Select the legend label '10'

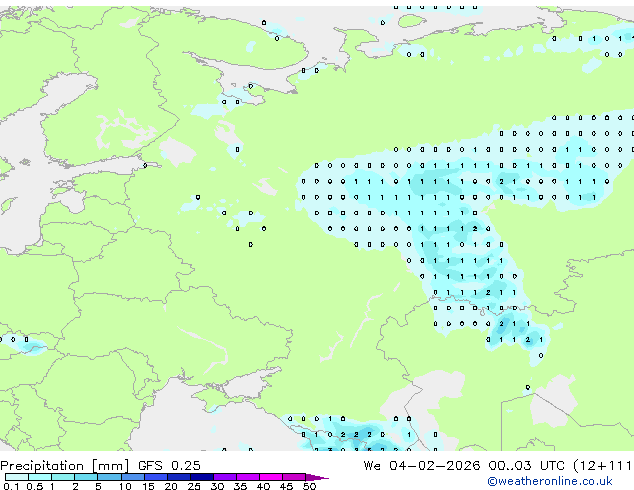(125, 486)
